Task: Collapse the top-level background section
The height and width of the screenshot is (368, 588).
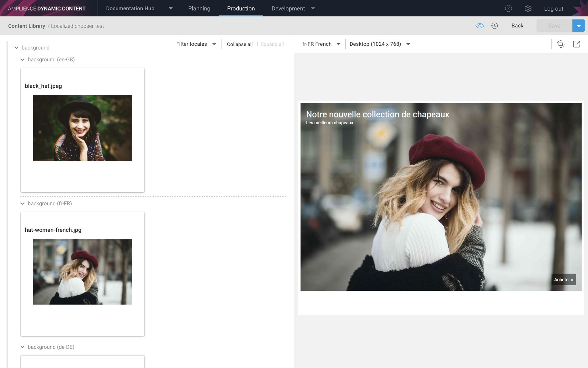Action: (16, 48)
